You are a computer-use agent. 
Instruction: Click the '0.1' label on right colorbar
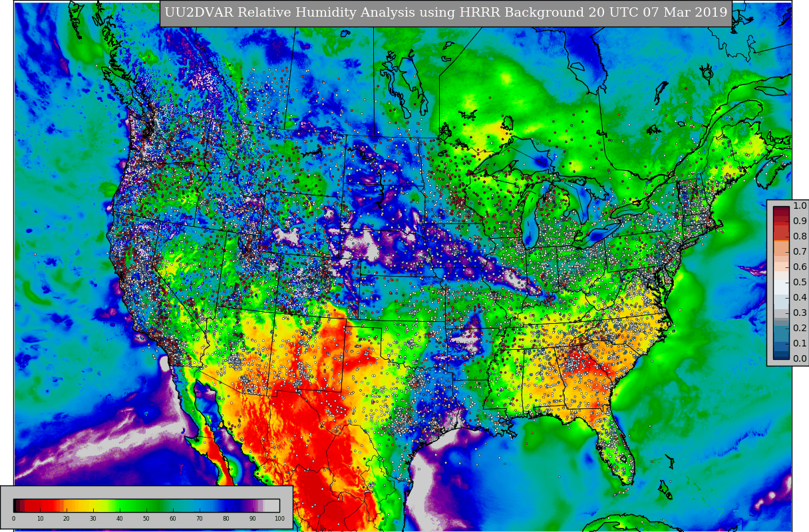pos(800,344)
